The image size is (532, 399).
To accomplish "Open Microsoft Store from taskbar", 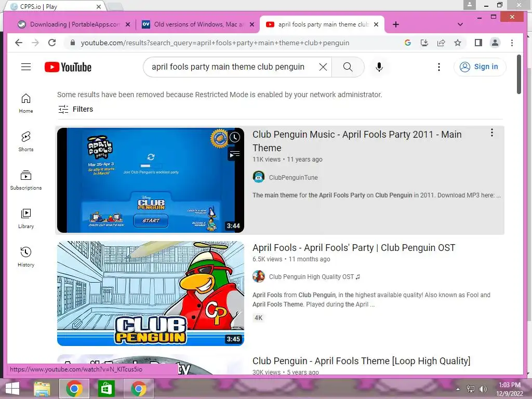I will tap(106, 389).
